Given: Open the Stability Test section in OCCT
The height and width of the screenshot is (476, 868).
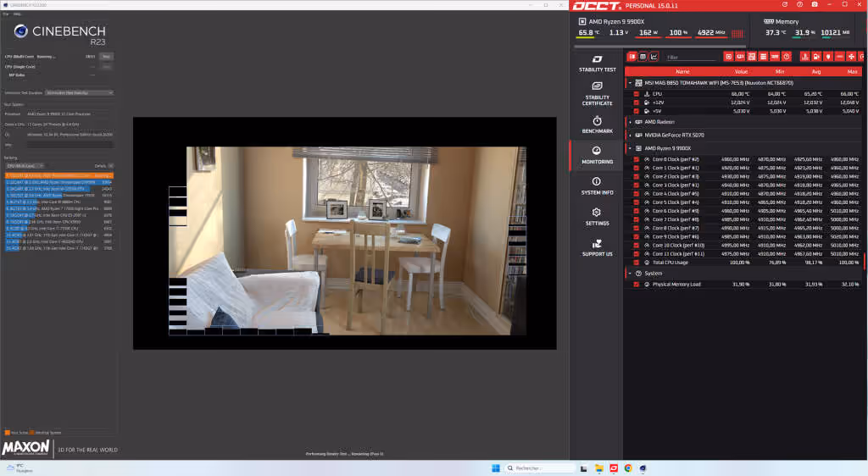Looking at the screenshot, I should (x=597, y=62).
